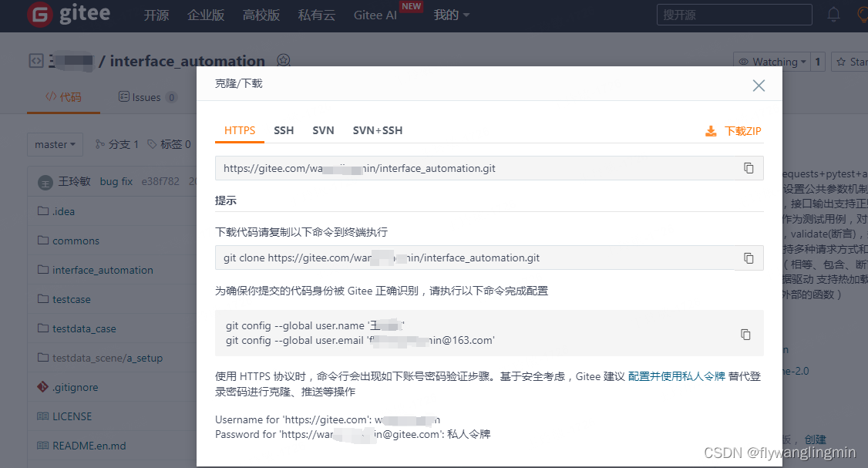Image resolution: width=868 pixels, height=468 pixels.
Task: Click the git clone command field
Action: coord(490,258)
